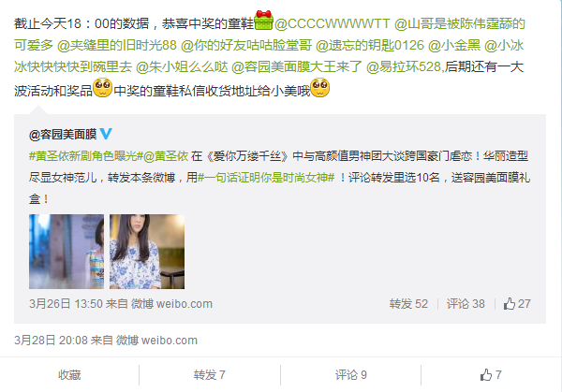Open the @容园美面膜 profile link
562x392 pixels.
pos(63,135)
